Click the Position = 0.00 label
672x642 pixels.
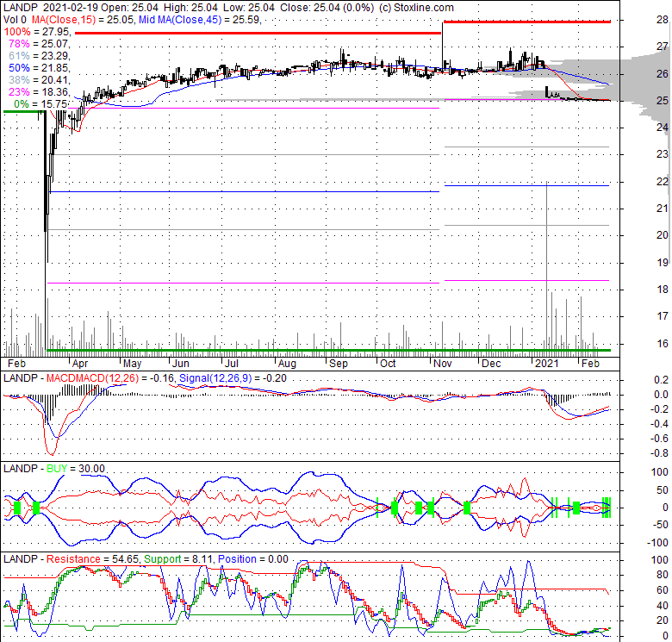coord(252,559)
